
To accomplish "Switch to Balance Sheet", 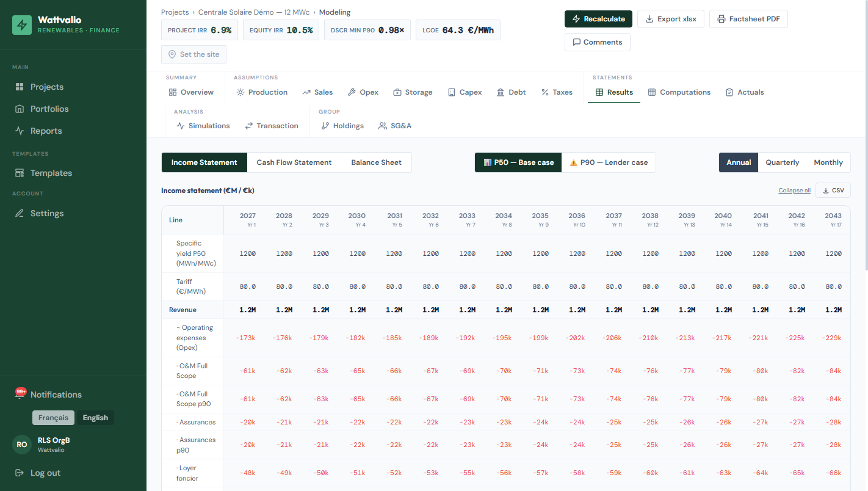I will click(377, 162).
